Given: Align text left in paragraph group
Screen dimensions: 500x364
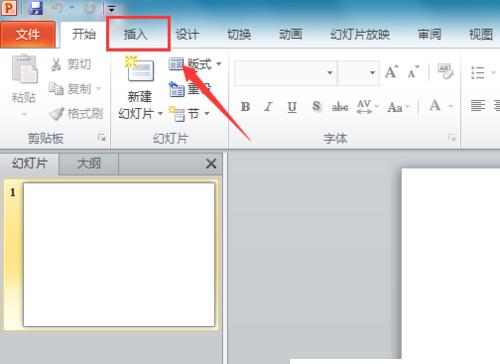Looking at the screenshot, I should click(477, 106).
